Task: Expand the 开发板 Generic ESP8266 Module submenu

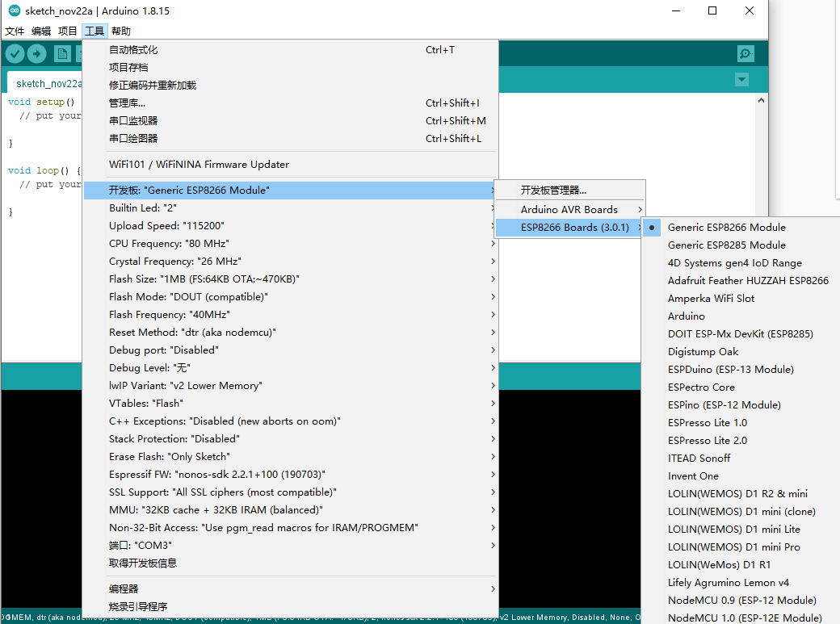Action: pyautogui.click(x=291, y=191)
